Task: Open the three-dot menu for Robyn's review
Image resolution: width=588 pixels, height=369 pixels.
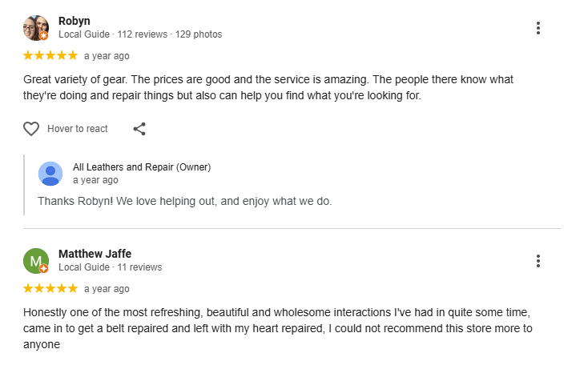Action: coord(538,28)
